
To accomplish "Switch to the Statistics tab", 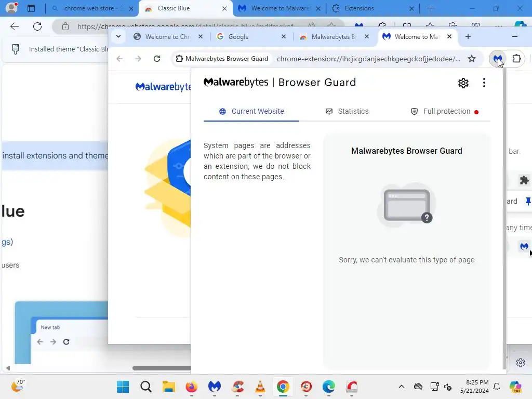I will [347, 111].
